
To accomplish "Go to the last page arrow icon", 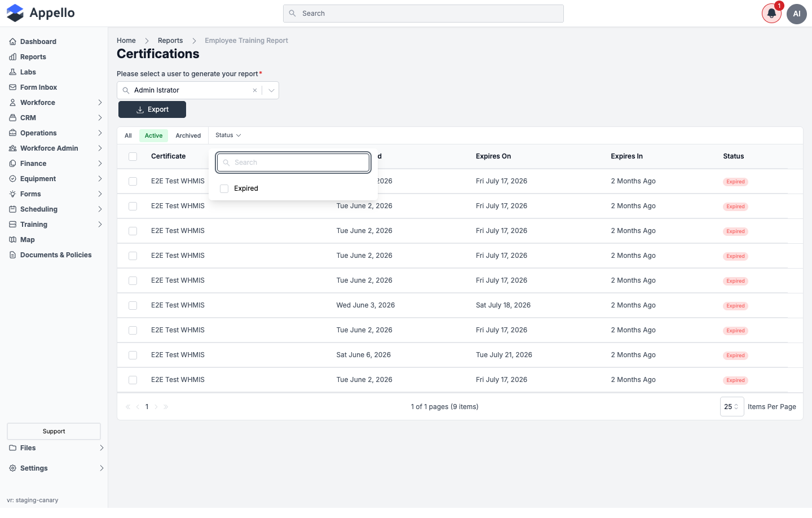I will (x=166, y=407).
